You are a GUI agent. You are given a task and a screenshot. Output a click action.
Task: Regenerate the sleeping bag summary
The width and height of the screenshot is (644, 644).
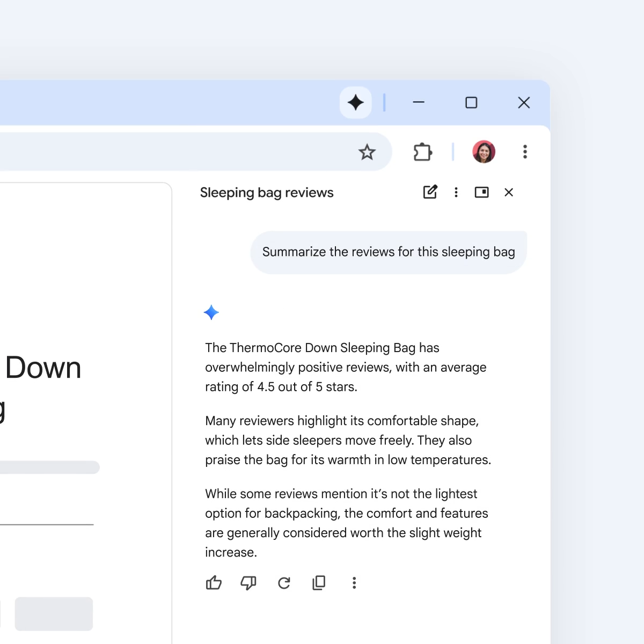coord(284,583)
